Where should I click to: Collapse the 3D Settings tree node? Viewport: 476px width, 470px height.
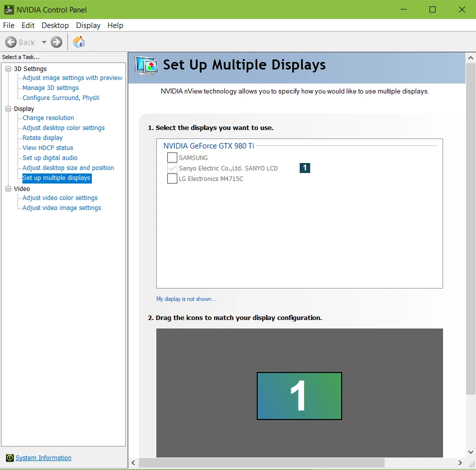8,68
